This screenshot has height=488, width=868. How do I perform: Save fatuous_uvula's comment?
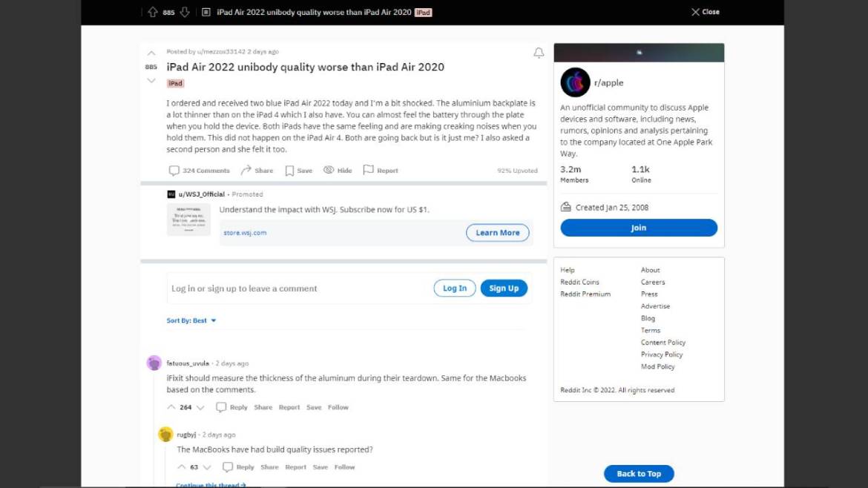[x=314, y=407]
